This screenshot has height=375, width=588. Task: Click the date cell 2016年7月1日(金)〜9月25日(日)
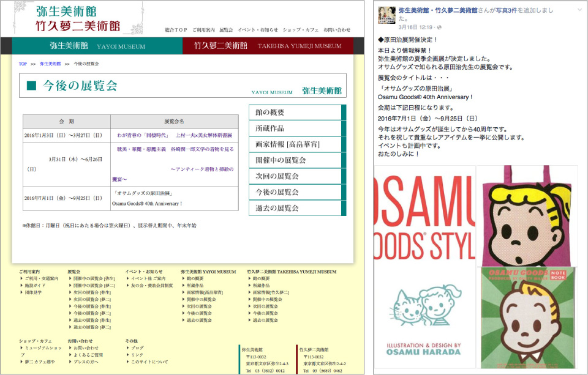[x=67, y=198]
